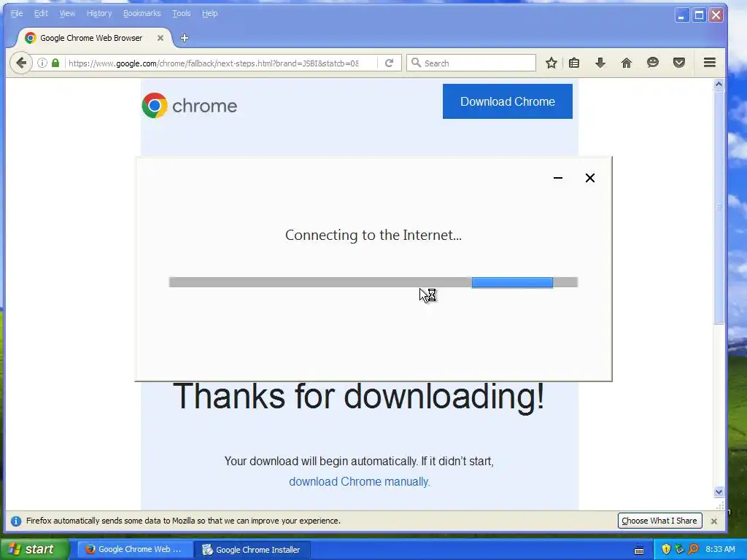Click the Download Chrome button
This screenshot has height=560, width=747.
point(508,101)
